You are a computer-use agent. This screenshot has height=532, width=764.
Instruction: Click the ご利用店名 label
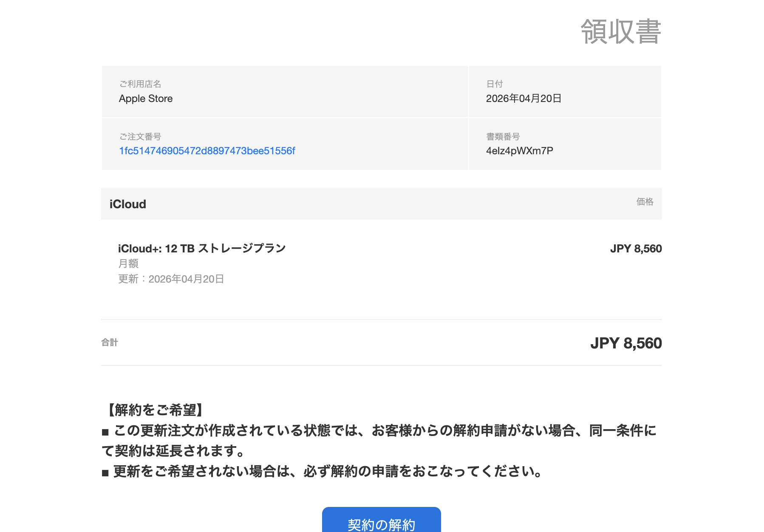pos(140,84)
